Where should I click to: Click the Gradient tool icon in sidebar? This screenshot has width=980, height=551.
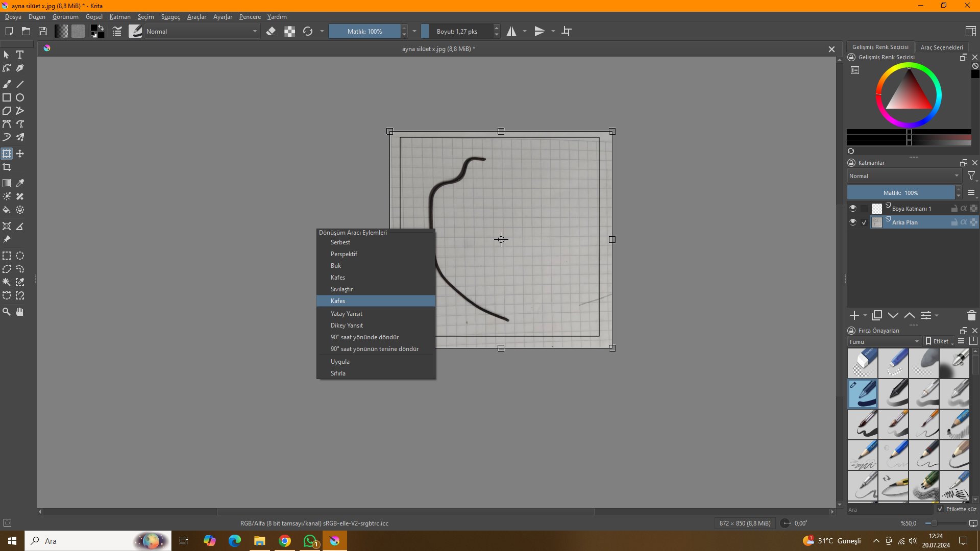(7, 183)
